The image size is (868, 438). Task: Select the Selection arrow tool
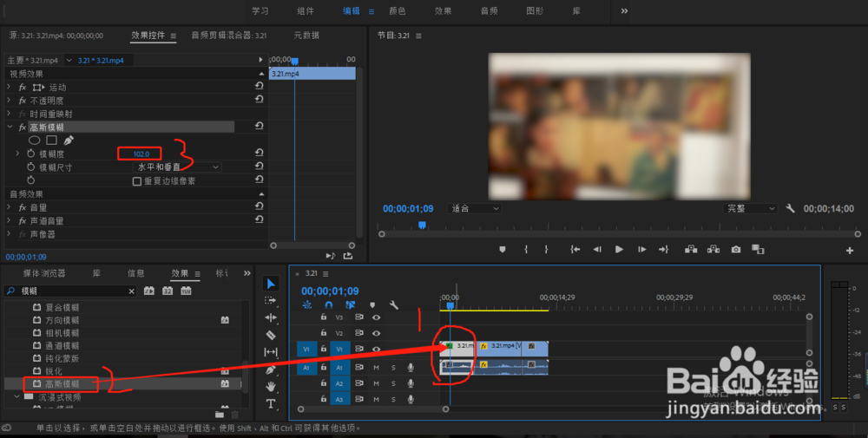[x=271, y=284]
